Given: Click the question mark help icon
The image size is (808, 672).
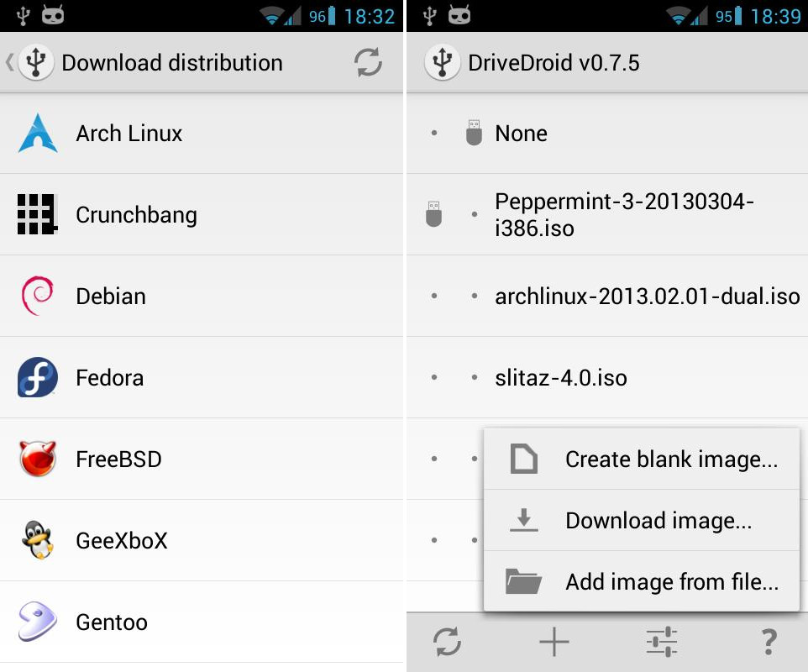Looking at the screenshot, I should (x=769, y=641).
